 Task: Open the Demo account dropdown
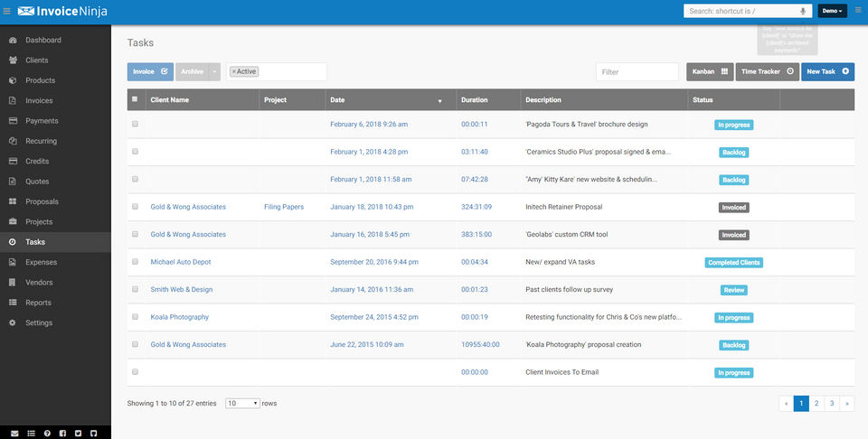(832, 11)
